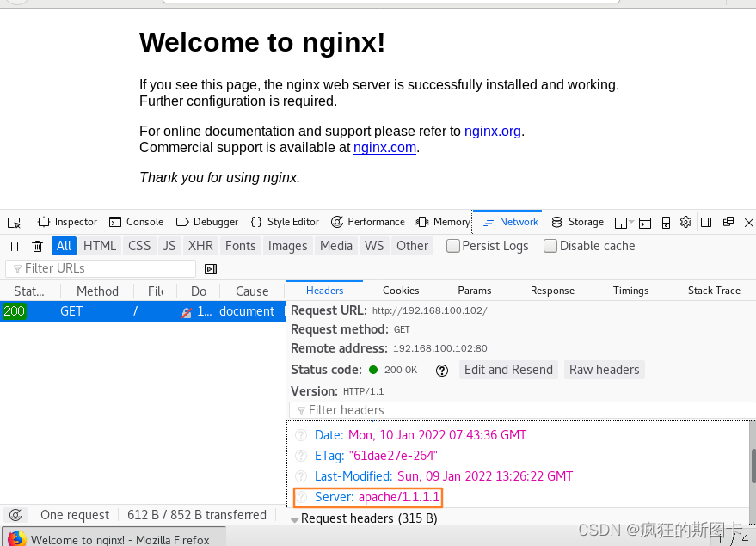756x546 pixels.
Task: Filter requests by JS
Action: point(169,246)
